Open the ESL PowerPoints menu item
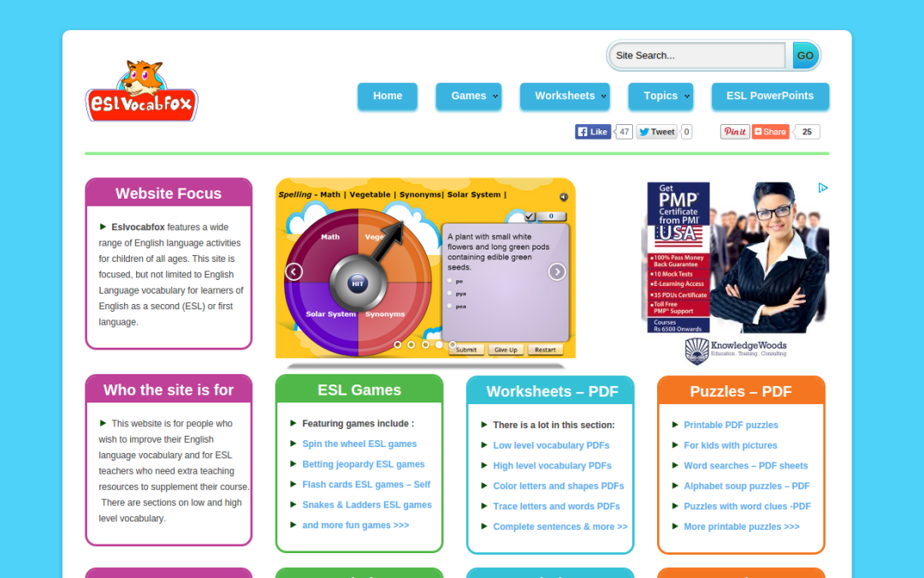 (770, 96)
